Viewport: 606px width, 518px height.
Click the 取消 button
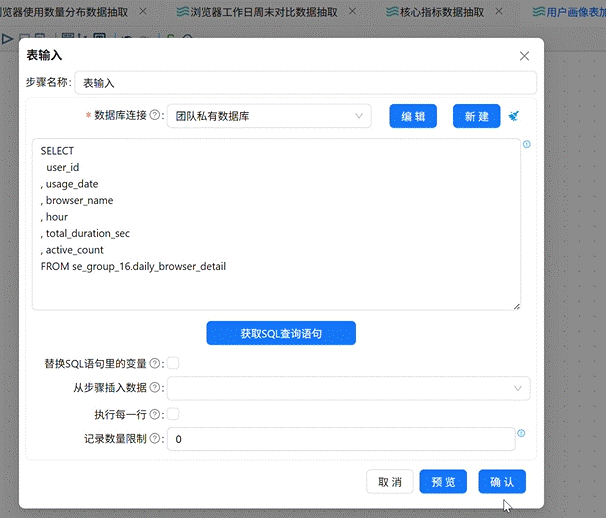390,482
